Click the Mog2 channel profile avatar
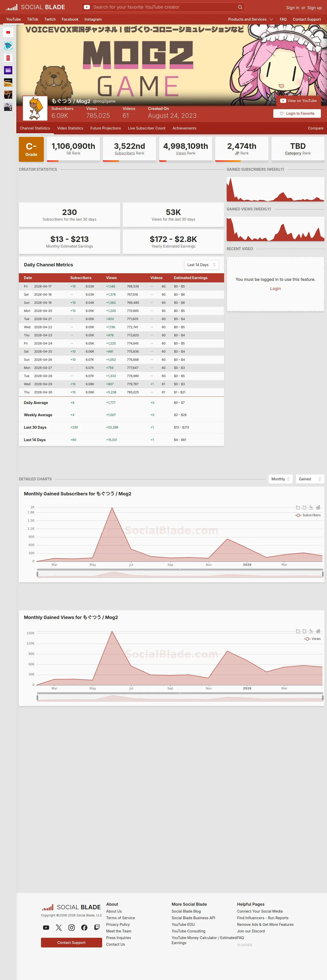 click(x=35, y=108)
